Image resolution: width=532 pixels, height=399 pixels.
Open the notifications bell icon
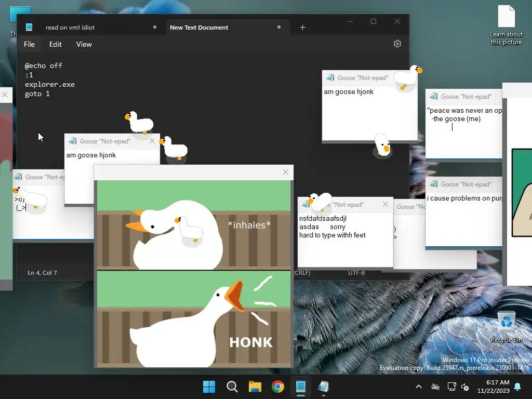coord(518,387)
